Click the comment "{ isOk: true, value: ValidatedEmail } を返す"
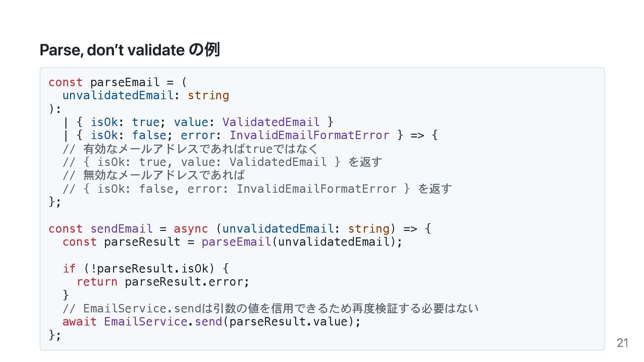 [x=222, y=162]
